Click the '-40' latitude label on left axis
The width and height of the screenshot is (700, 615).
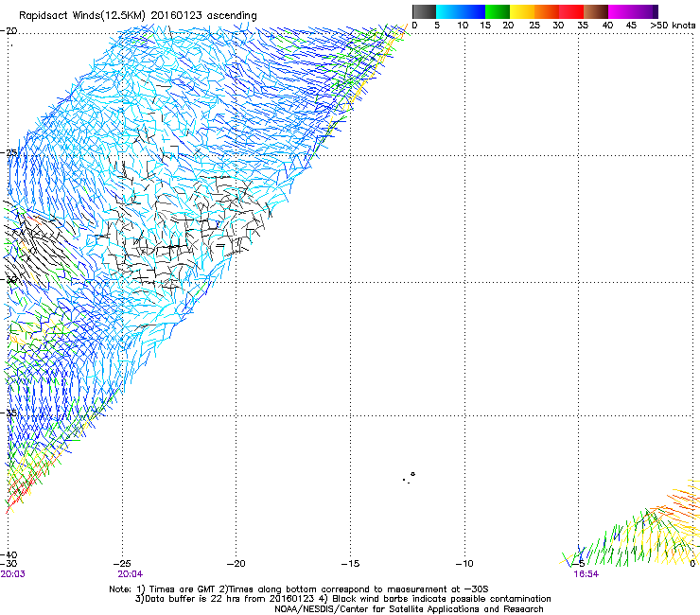pyautogui.click(x=9, y=555)
